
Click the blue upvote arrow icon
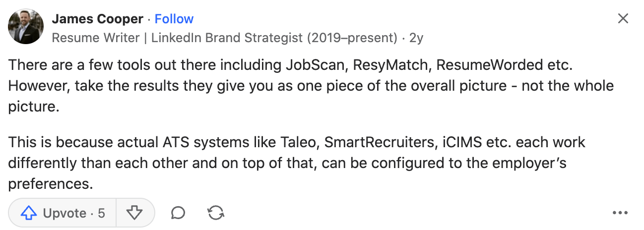pyautogui.click(x=29, y=213)
